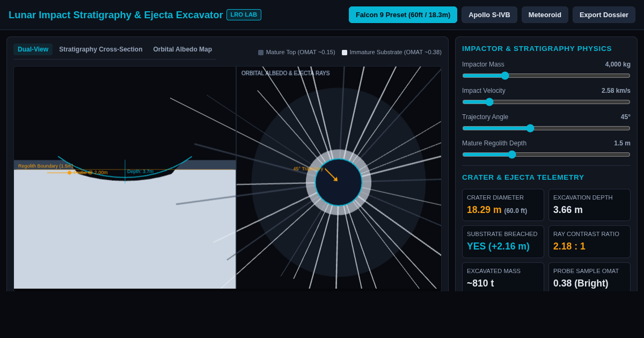Adjust the Impactor Mass slider
644x338 pixels.
[546, 76]
